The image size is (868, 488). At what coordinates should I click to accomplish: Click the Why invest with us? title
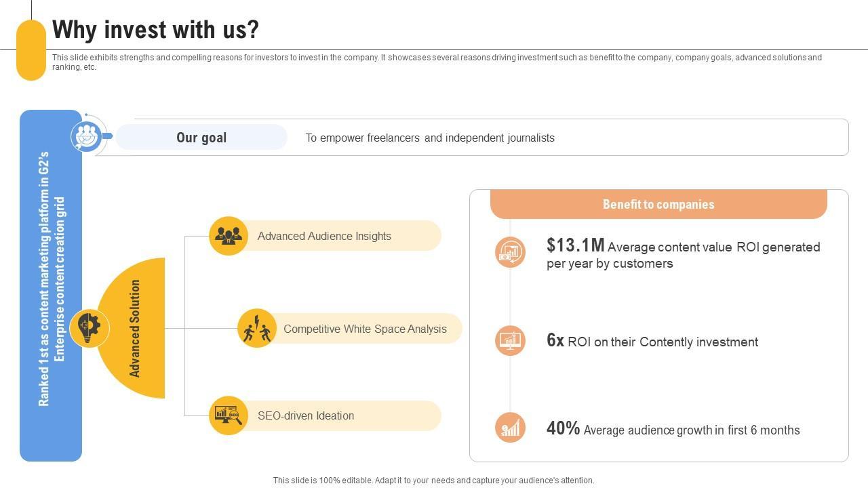pyautogui.click(x=155, y=30)
